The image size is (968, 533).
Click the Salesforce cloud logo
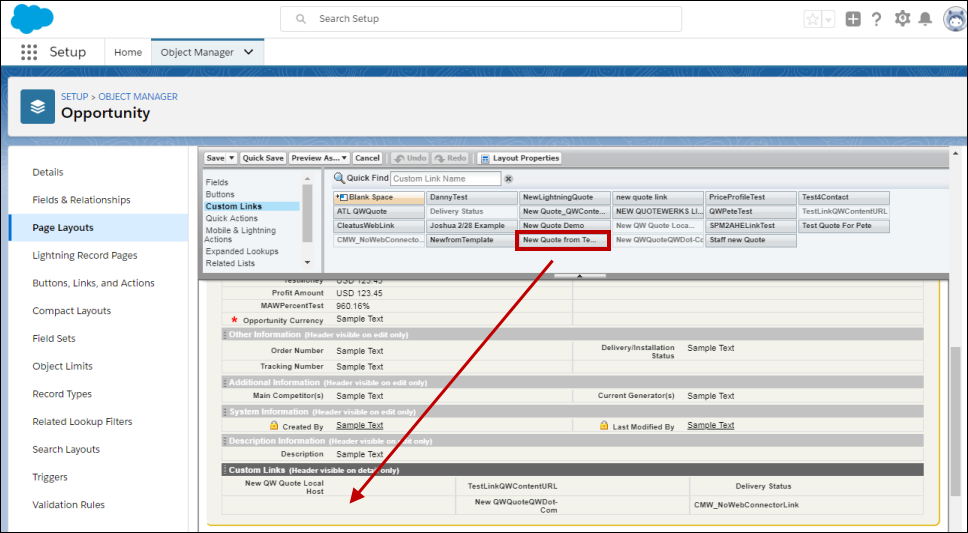pos(32,18)
